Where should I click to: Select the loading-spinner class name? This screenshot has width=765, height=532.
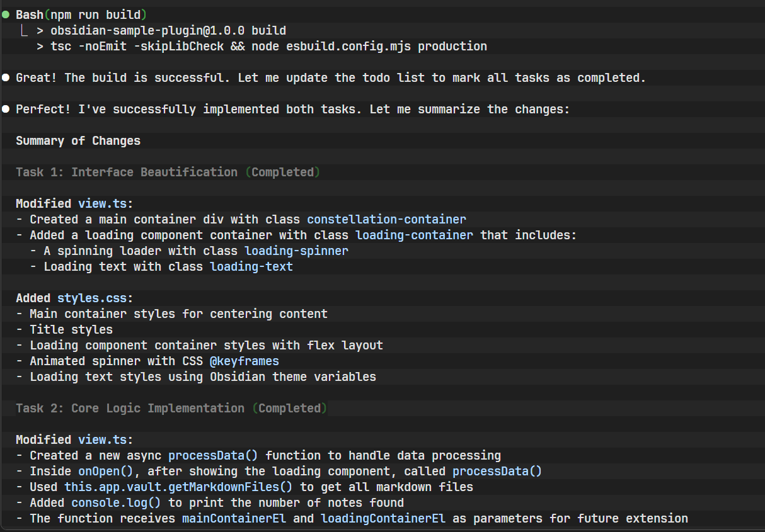pos(296,251)
